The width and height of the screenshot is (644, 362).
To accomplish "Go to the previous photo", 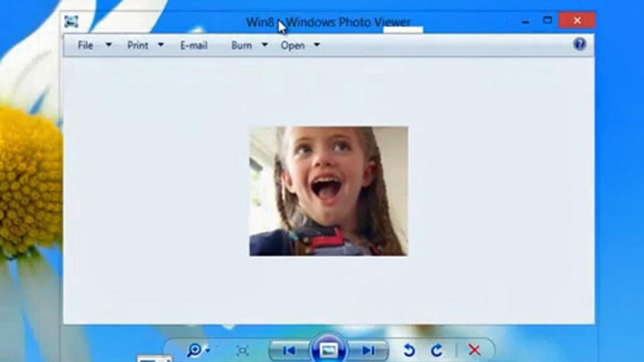I will coord(289,351).
